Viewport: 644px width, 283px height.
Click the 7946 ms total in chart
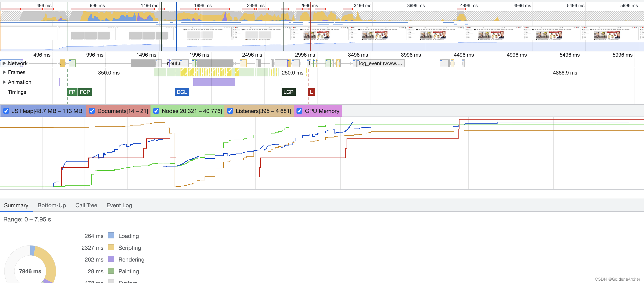pyautogui.click(x=30, y=271)
